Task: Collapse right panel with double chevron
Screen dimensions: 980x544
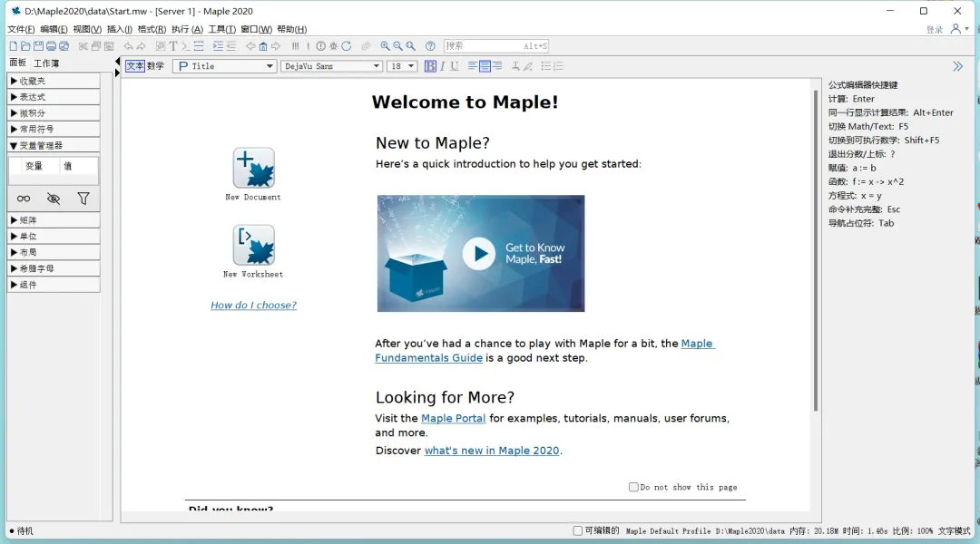Action: click(957, 66)
